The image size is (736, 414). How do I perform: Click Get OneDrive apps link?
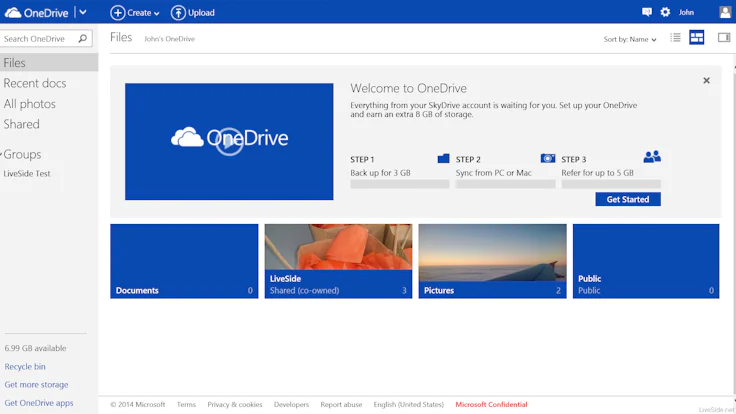tap(39, 403)
